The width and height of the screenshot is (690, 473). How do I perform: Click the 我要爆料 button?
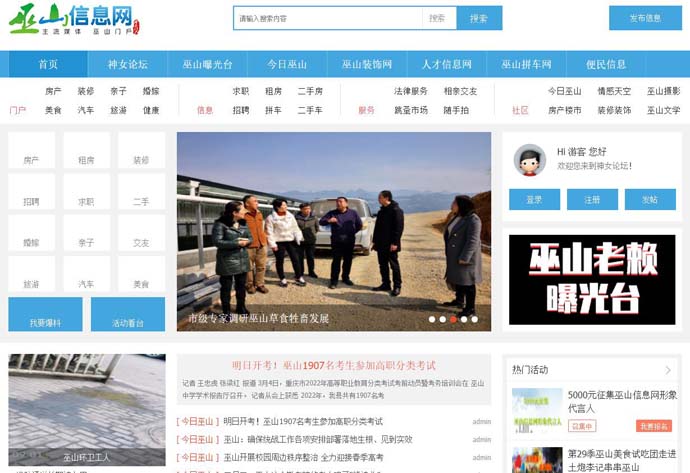45,314
